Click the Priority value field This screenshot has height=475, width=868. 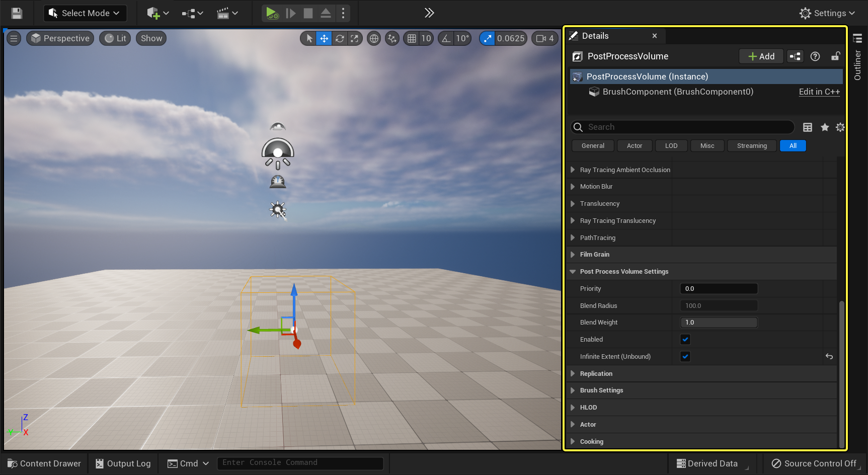click(719, 289)
